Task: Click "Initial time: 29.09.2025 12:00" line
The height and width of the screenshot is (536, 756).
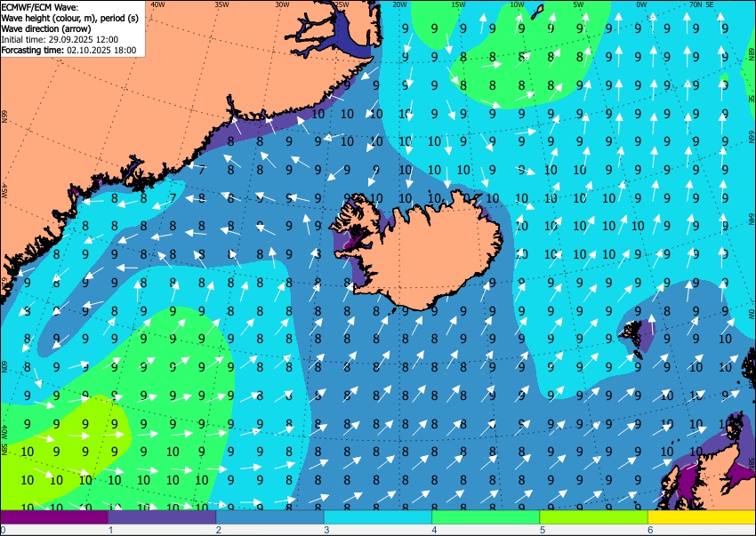Action: pos(60,39)
